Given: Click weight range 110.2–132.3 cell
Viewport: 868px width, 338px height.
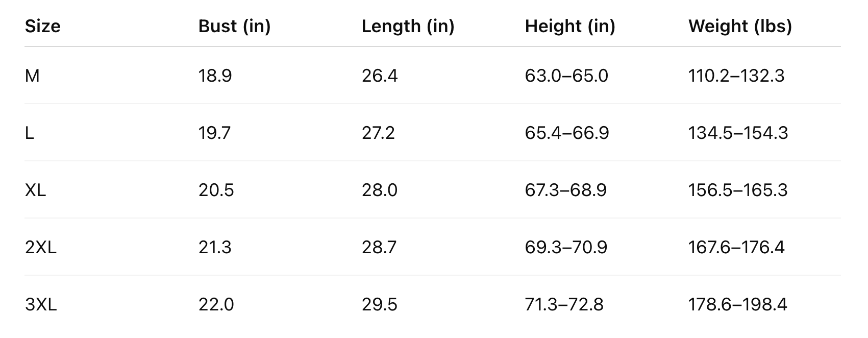Looking at the screenshot, I should point(736,76).
